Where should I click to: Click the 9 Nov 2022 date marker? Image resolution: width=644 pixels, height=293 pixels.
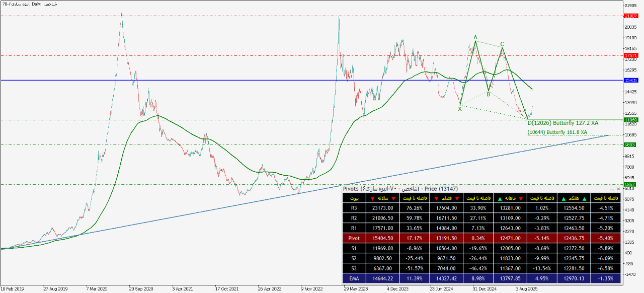(x=313, y=289)
